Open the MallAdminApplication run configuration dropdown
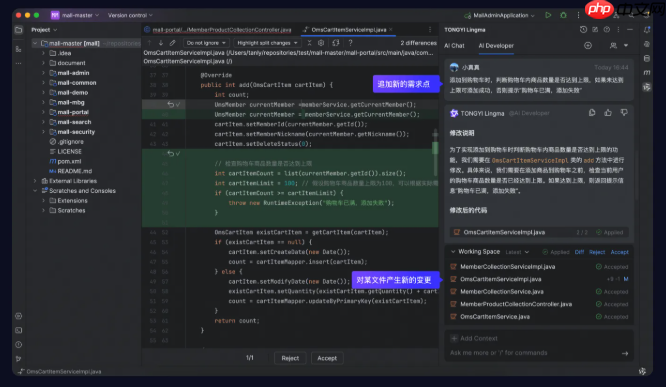The image size is (666, 387). tap(500, 15)
